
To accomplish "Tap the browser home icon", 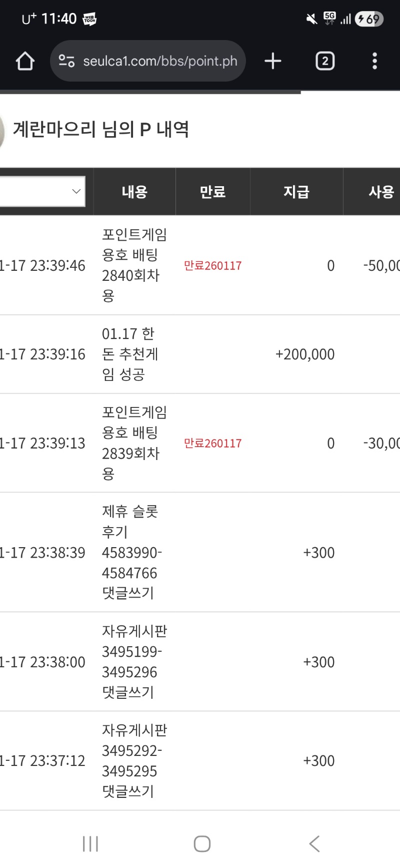I will click(25, 62).
